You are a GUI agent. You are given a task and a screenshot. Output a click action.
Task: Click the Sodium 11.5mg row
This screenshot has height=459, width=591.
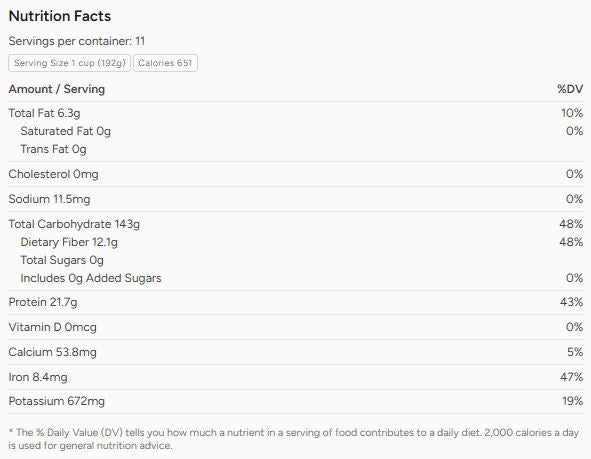tap(296, 199)
